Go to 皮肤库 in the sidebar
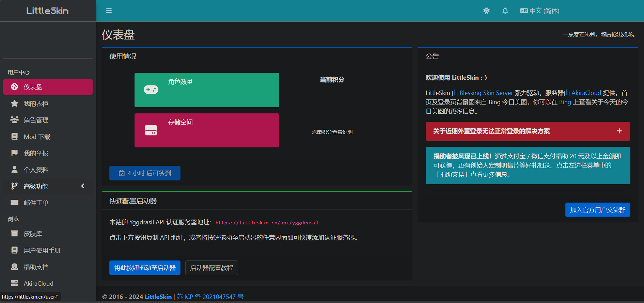Viewport: 644px width, 303px height. click(33, 234)
